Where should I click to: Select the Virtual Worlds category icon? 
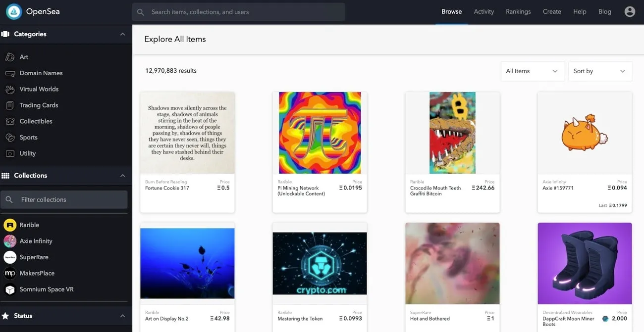point(9,89)
